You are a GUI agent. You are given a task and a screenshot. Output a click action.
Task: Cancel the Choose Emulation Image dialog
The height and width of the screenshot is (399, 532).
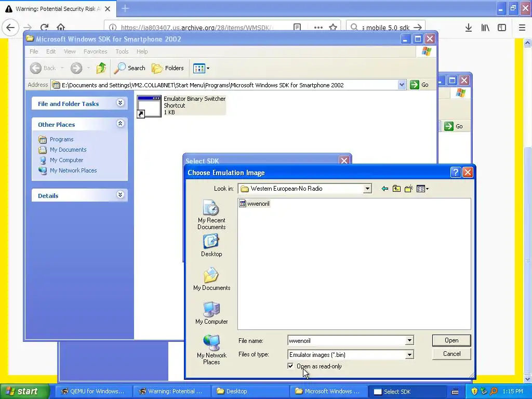[451, 354]
